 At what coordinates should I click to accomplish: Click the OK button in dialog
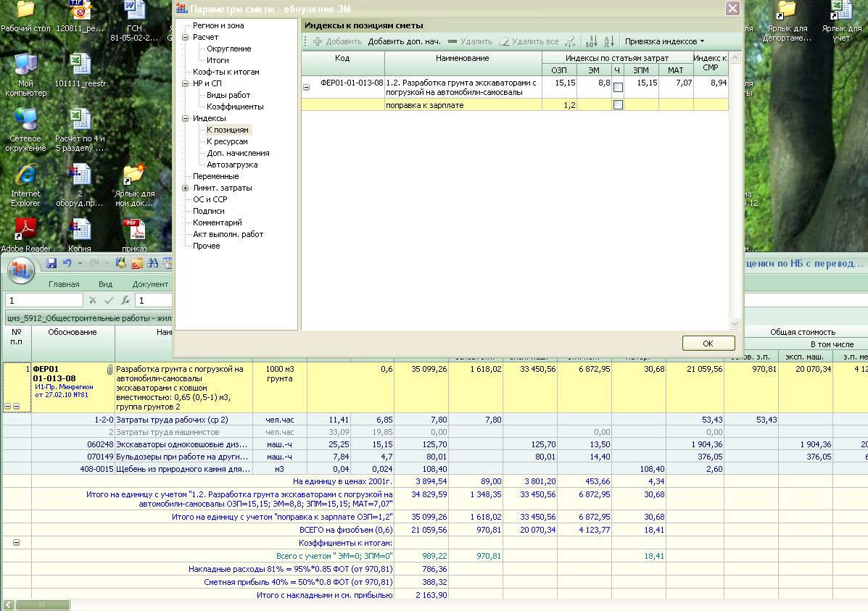pos(708,343)
